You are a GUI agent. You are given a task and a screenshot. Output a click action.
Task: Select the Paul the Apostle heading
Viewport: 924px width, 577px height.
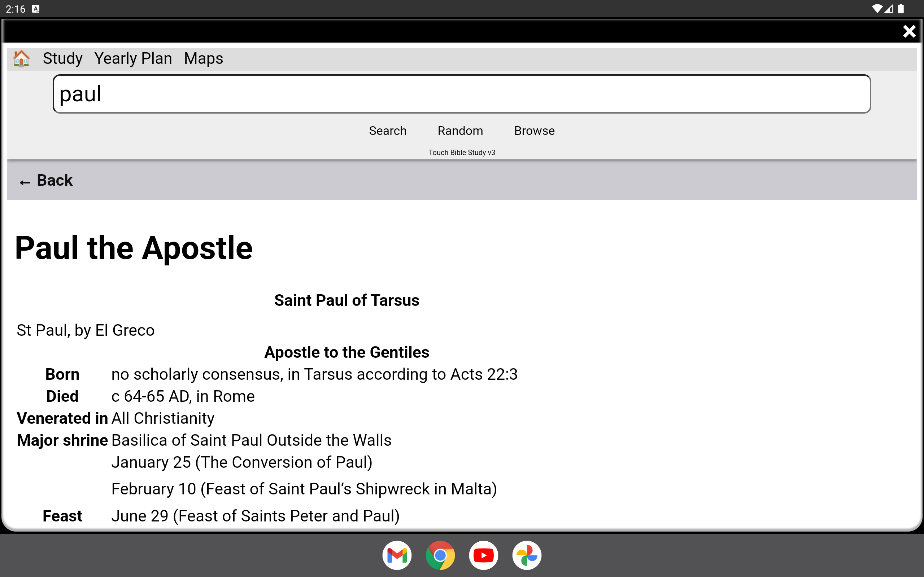coord(134,248)
